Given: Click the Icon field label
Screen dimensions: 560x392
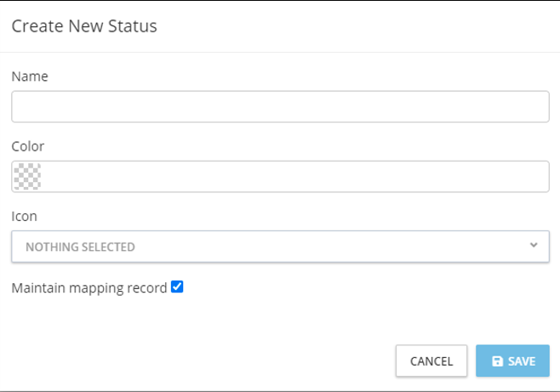Looking at the screenshot, I should pyautogui.click(x=25, y=217).
